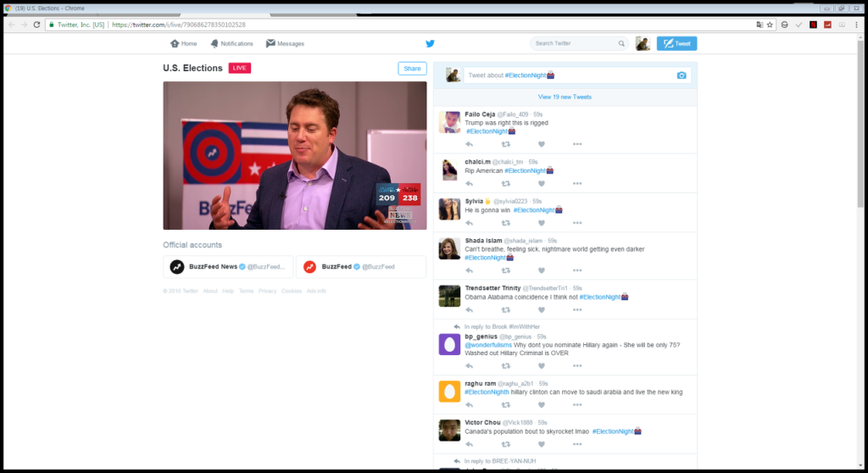
Task: Click the camera icon to add photo
Action: pyautogui.click(x=682, y=75)
